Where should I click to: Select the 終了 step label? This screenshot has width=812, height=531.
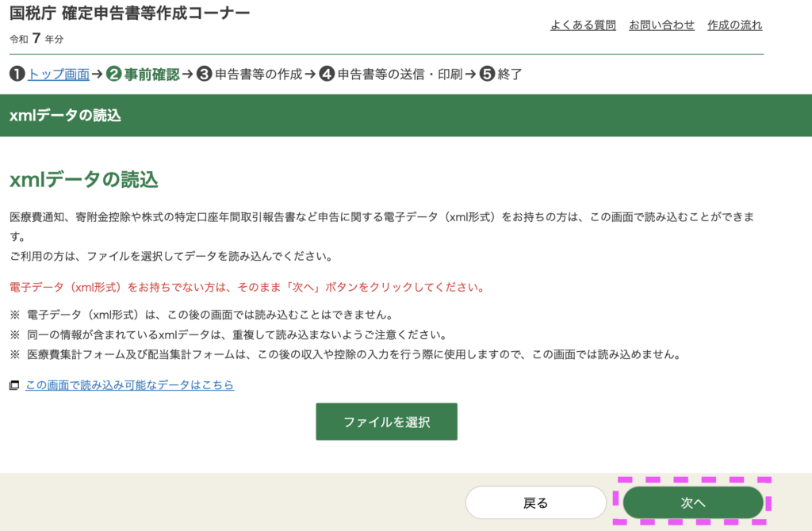(x=510, y=74)
